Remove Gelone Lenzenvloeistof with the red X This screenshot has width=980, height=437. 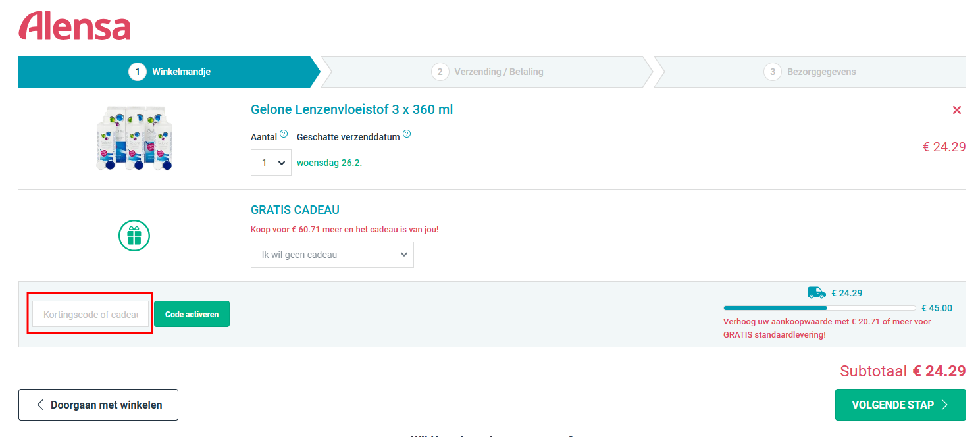tap(957, 110)
